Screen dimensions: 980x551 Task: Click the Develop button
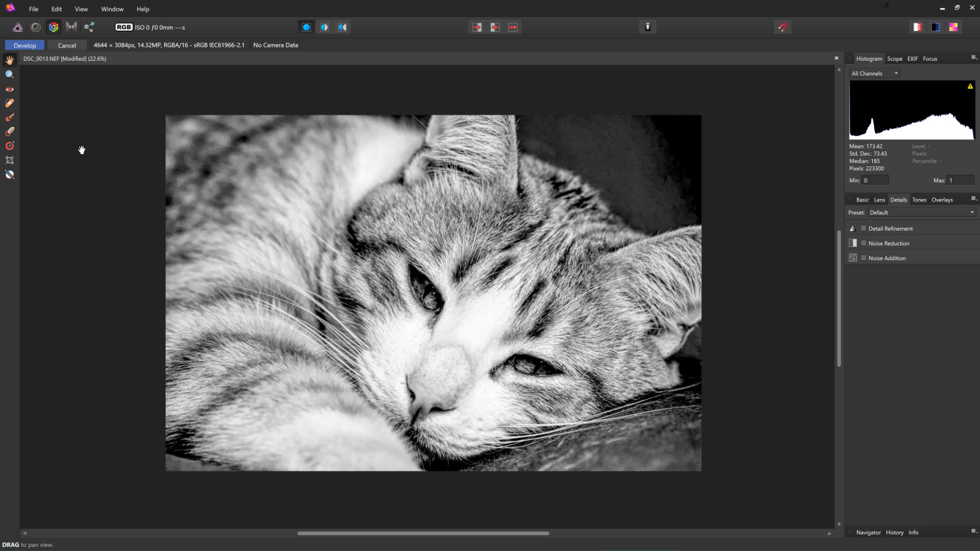tap(25, 45)
